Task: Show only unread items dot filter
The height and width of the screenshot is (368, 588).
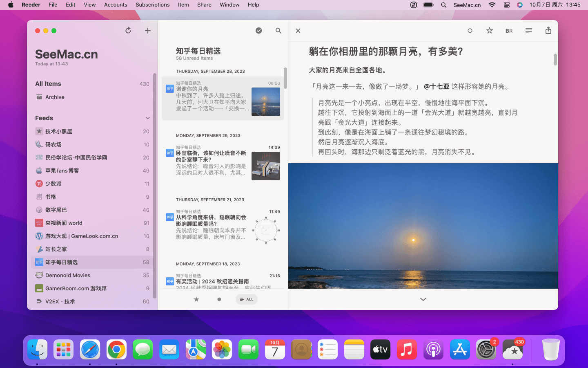Action: pos(219,299)
